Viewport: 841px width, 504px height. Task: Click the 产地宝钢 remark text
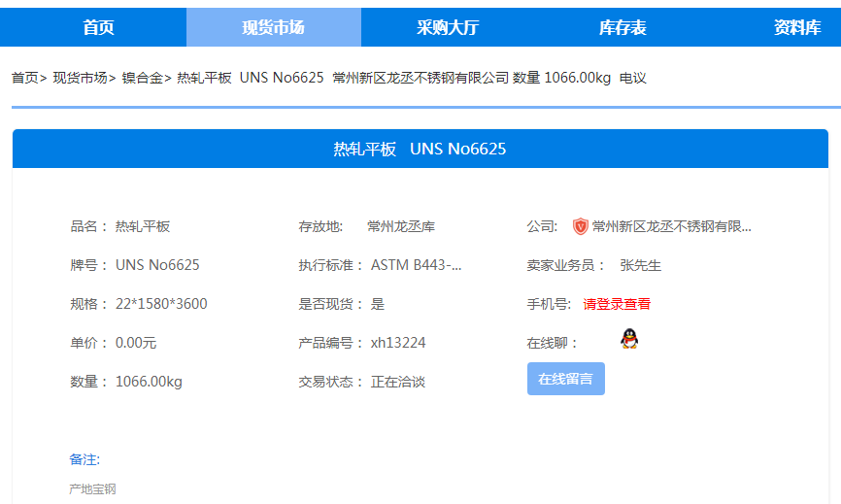coord(92,489)
